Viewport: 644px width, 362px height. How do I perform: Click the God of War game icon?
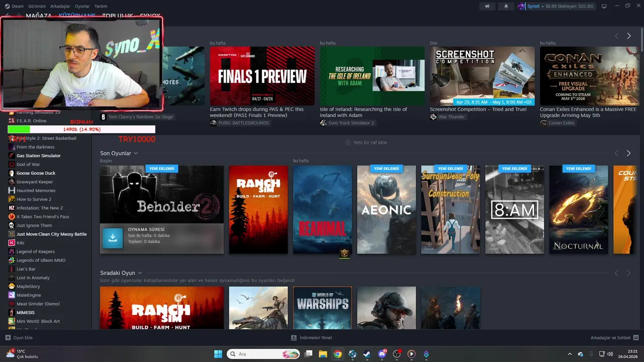(x=12, y=164)
